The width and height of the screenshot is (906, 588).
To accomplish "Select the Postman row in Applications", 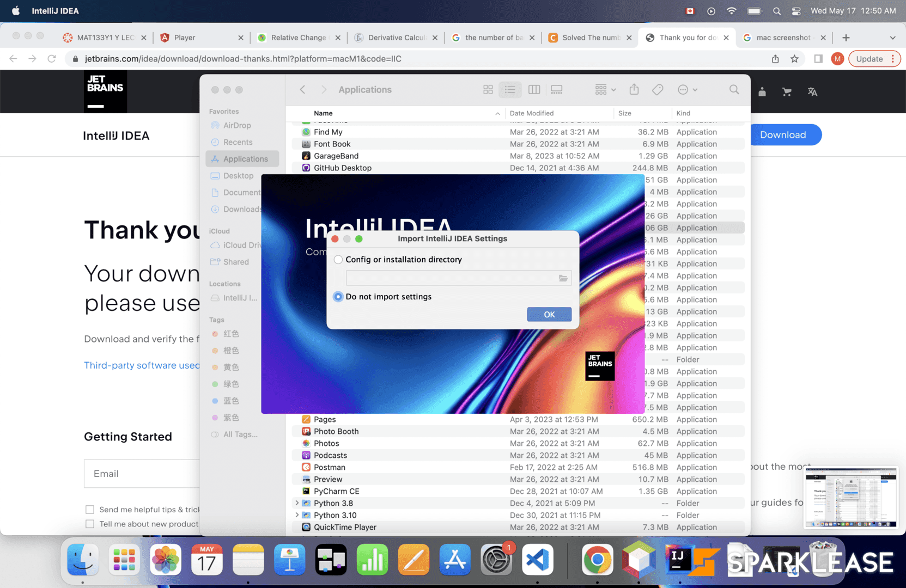I will tap(519, 467).
